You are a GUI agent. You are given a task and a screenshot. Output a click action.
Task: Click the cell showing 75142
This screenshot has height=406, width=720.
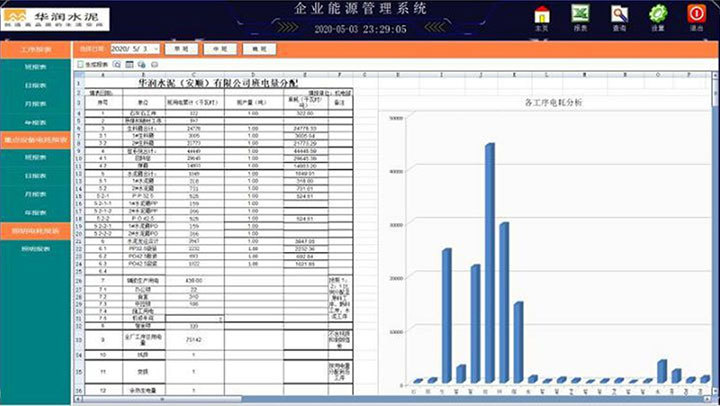(194, 340)
